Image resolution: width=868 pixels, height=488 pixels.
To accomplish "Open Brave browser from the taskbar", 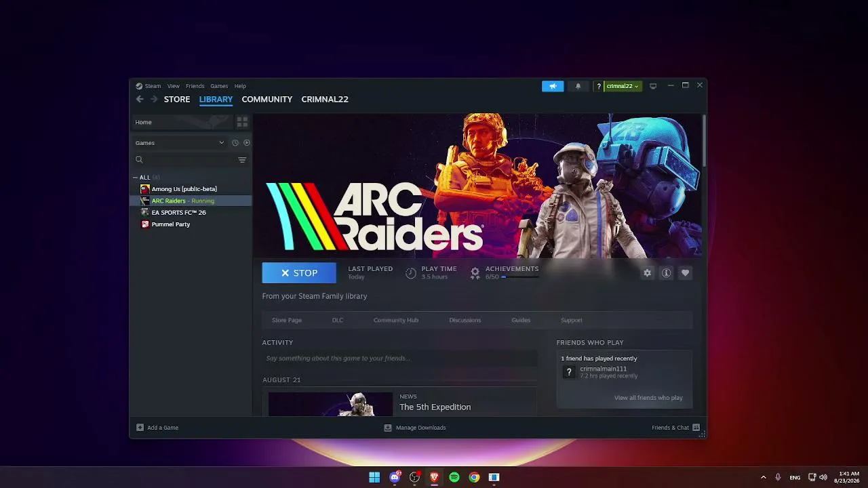I will click(434, 477).
